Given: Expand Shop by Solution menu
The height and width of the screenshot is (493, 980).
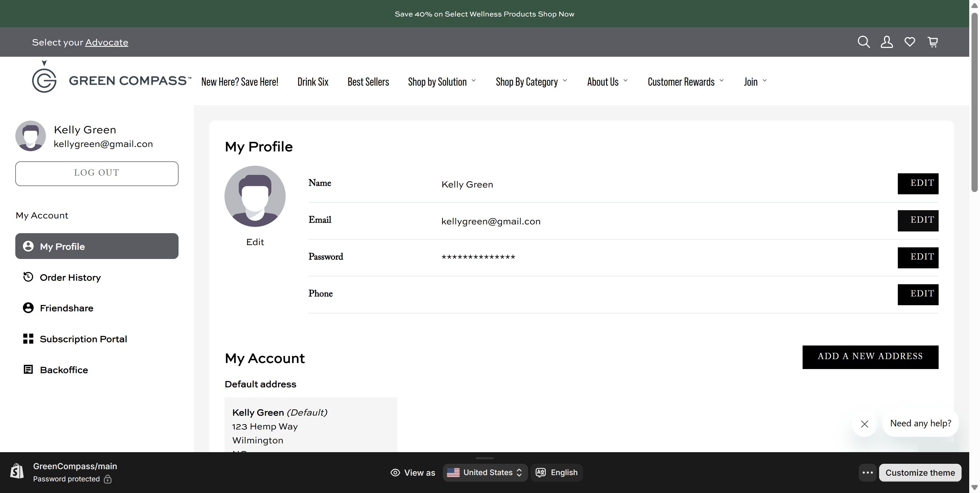Looking at the screenshot, I should 442,82.
